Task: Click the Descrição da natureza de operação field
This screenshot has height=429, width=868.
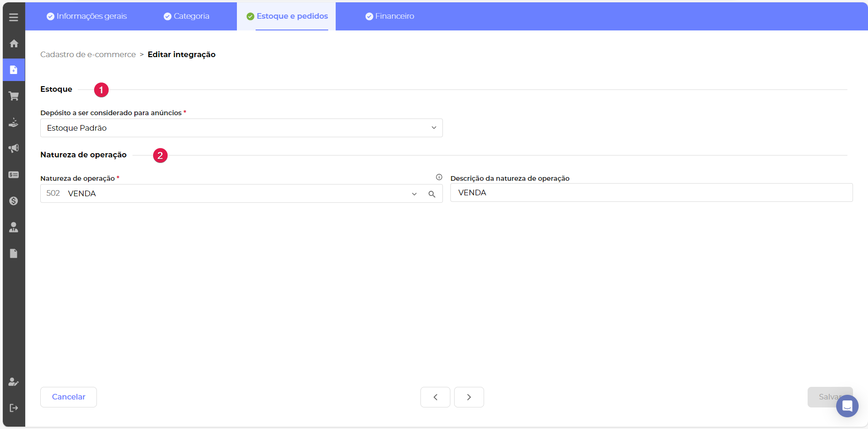Action: pos(651,192)
